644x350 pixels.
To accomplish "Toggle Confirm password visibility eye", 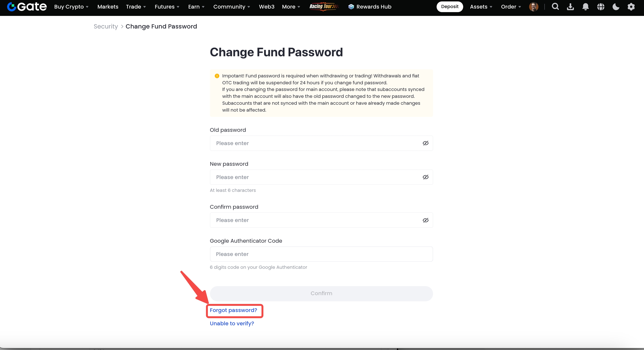I will click(x=425, y=220).
